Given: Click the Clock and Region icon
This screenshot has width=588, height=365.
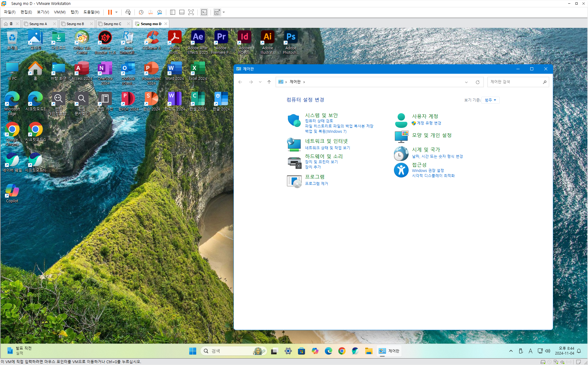Looking at the screenshot, I should click(x=401, y=153).
